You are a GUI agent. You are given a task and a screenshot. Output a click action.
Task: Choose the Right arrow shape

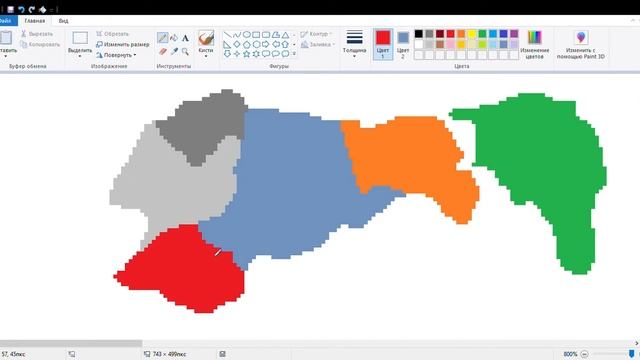coord(266,44)
